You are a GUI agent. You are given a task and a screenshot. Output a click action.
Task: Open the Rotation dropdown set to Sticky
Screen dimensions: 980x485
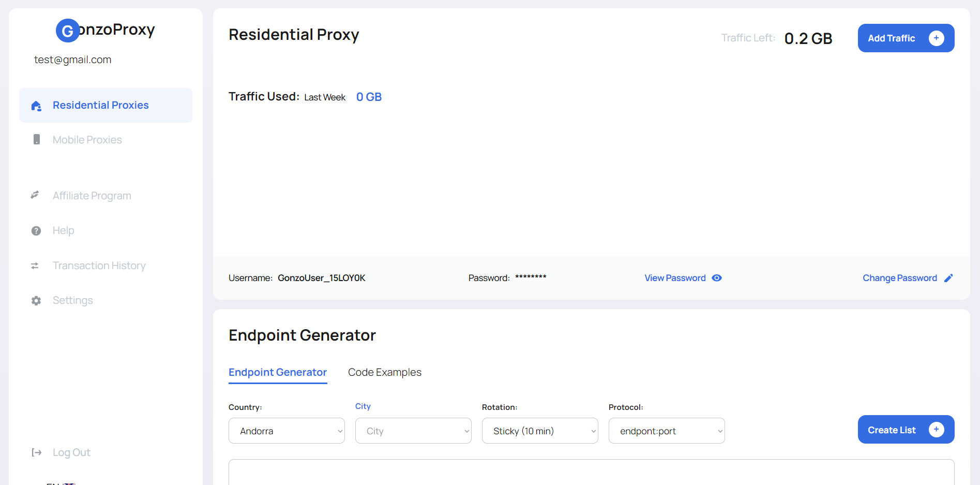[539, 431]
